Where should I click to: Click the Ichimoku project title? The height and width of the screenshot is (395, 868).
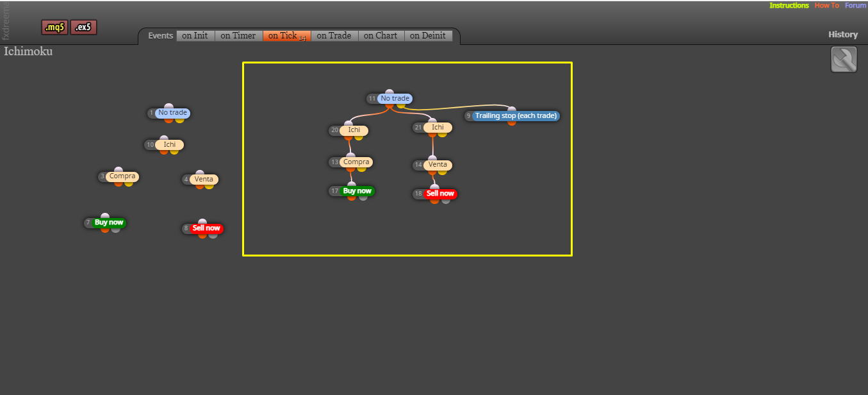click(28, 51)
